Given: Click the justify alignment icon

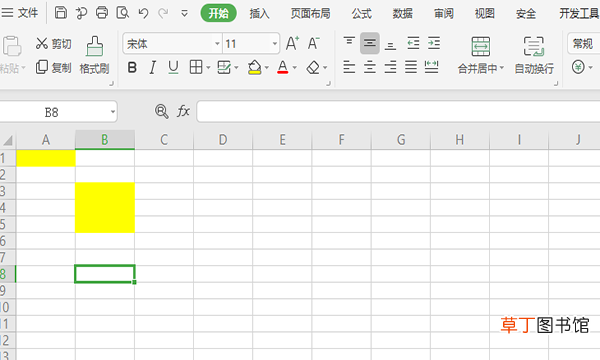Looking at the screenshot, I should coord(411,67).
